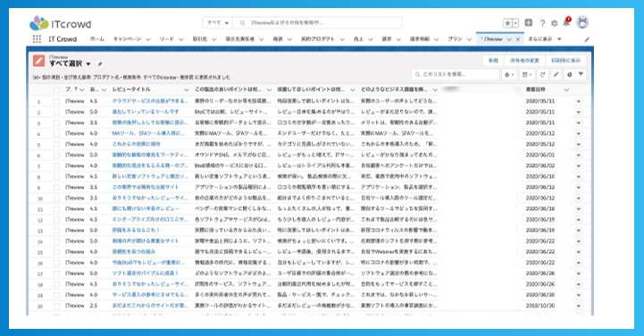Check the checkbox for row 13
This screenshot has width=644, height=336.
[56, 231]
